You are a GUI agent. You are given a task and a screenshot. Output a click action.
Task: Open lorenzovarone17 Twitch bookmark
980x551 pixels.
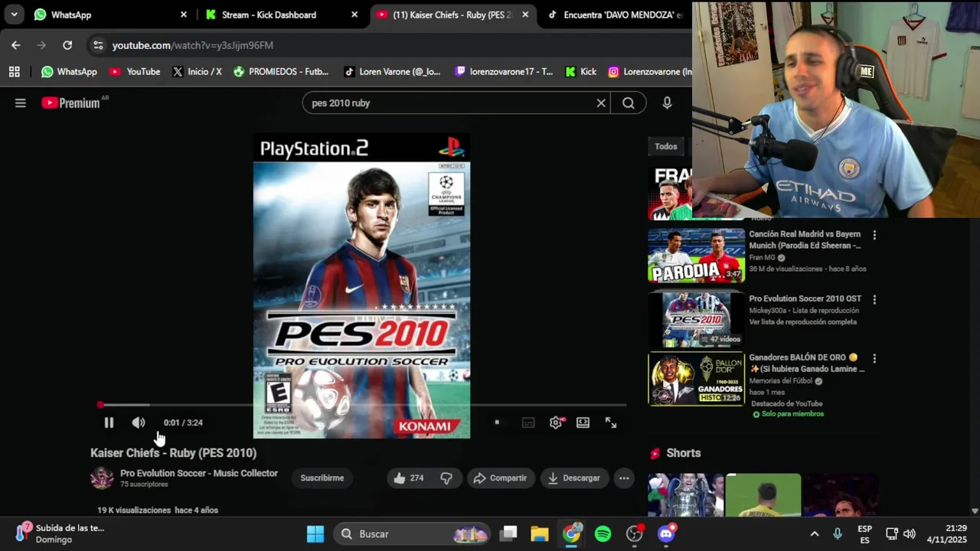click(504, 72)
